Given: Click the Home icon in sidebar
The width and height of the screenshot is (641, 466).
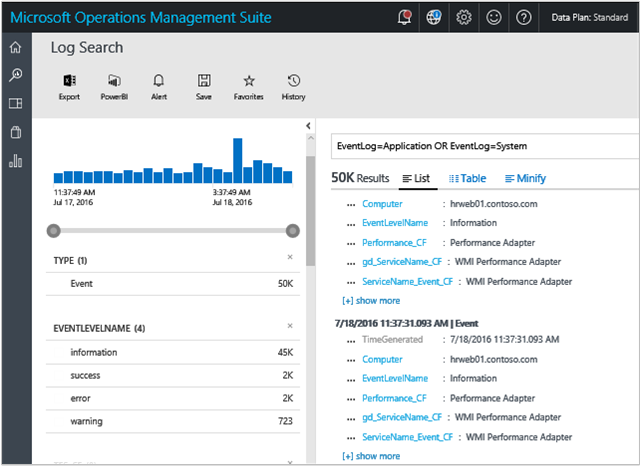Looking at the screenshot, I should pos(15,47).
